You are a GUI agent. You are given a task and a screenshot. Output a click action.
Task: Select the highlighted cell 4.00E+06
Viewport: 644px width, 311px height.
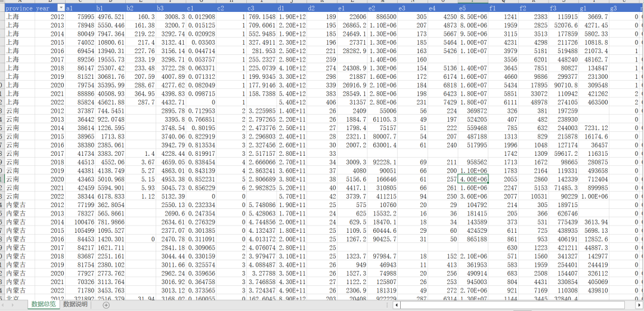click(473, 179)
